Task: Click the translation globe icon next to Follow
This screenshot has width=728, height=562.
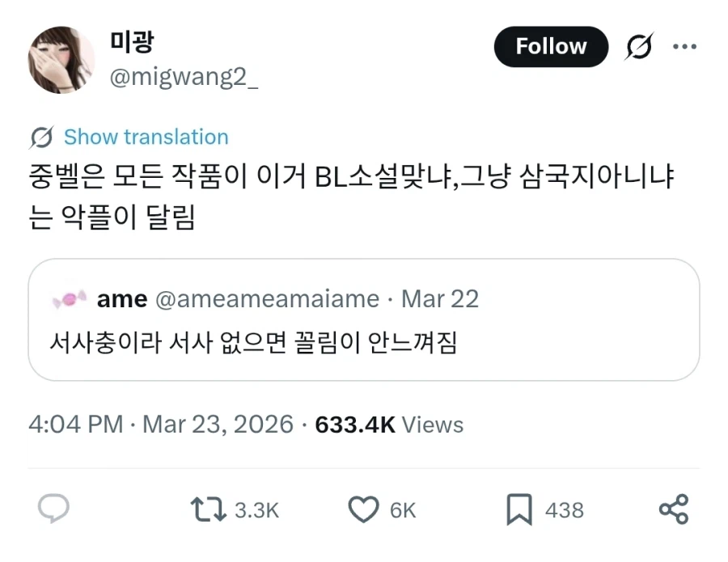Action: click(640, 46)
